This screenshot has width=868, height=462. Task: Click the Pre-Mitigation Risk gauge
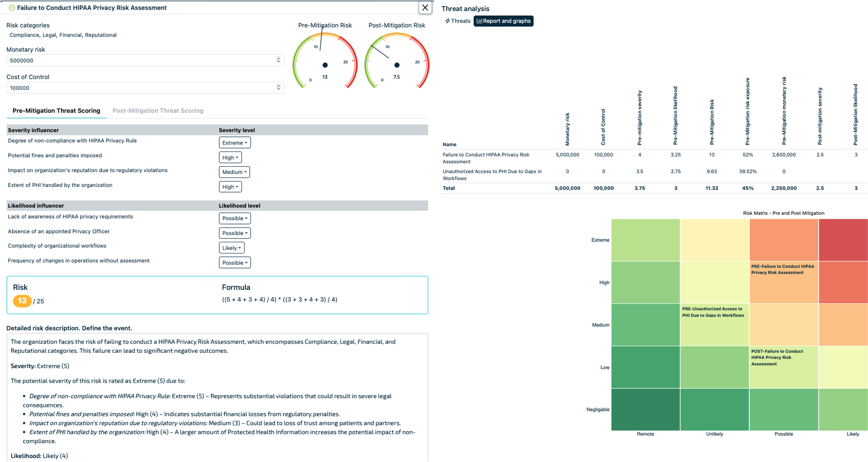click(x=325, y=60)
